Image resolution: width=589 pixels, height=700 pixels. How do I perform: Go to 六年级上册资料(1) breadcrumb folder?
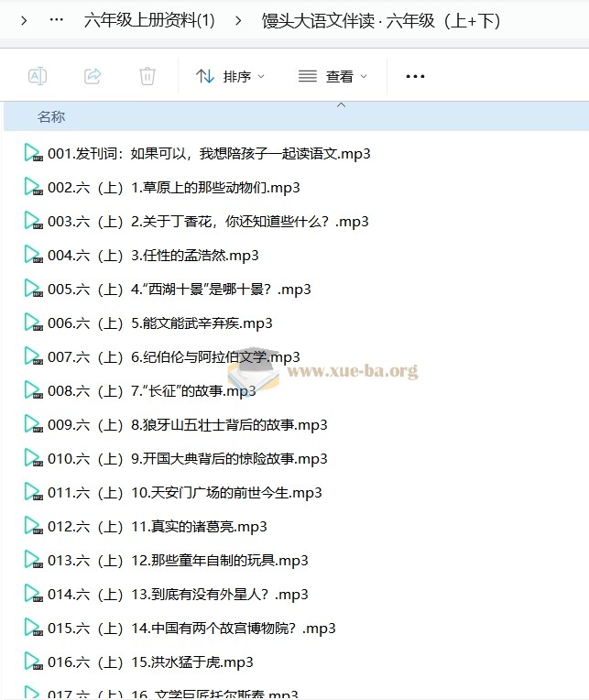coord(149,20)
